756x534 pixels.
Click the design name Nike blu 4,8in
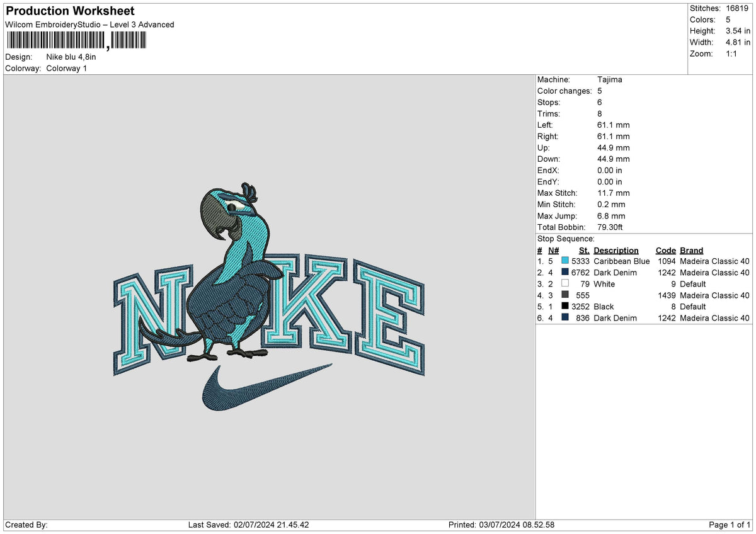pos(70,57)
